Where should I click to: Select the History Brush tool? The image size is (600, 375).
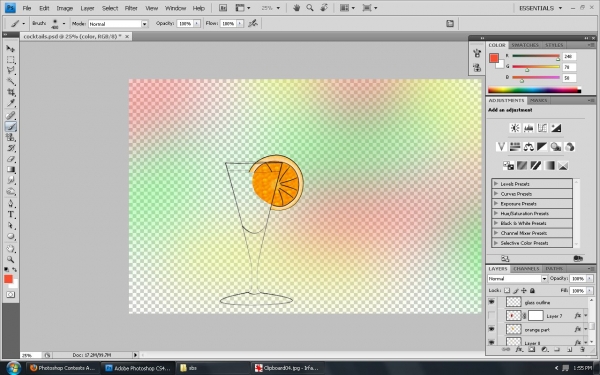point(10,148)
